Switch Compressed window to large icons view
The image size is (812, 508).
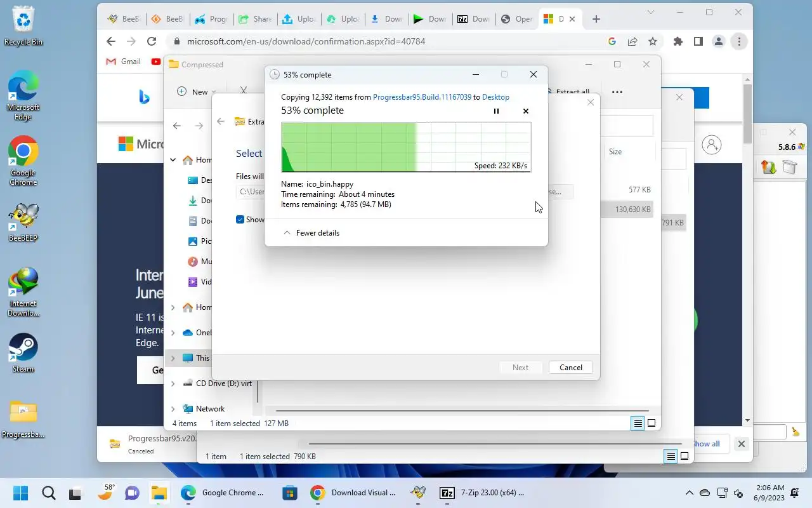tap(652, 424)
